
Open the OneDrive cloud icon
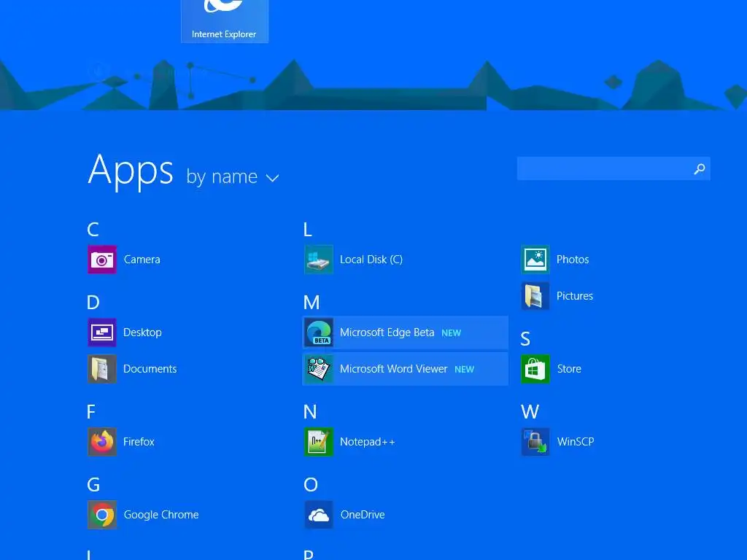(319, 515)
